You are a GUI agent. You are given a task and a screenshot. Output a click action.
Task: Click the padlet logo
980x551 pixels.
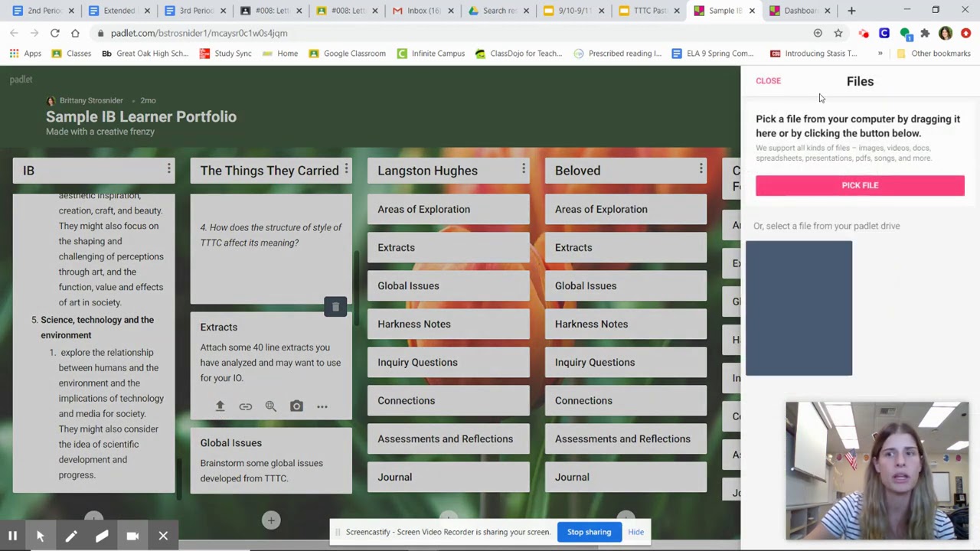click(21, 80)
